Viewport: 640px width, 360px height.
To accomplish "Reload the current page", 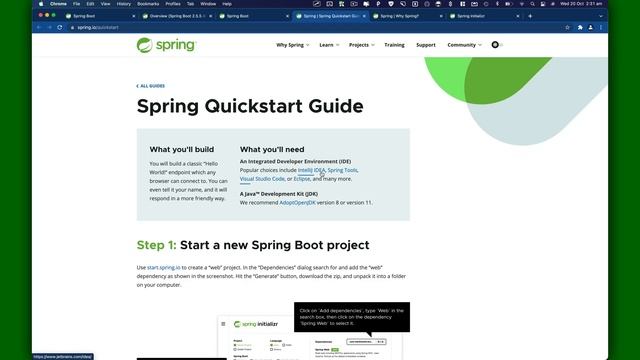I will coord(60,27).
